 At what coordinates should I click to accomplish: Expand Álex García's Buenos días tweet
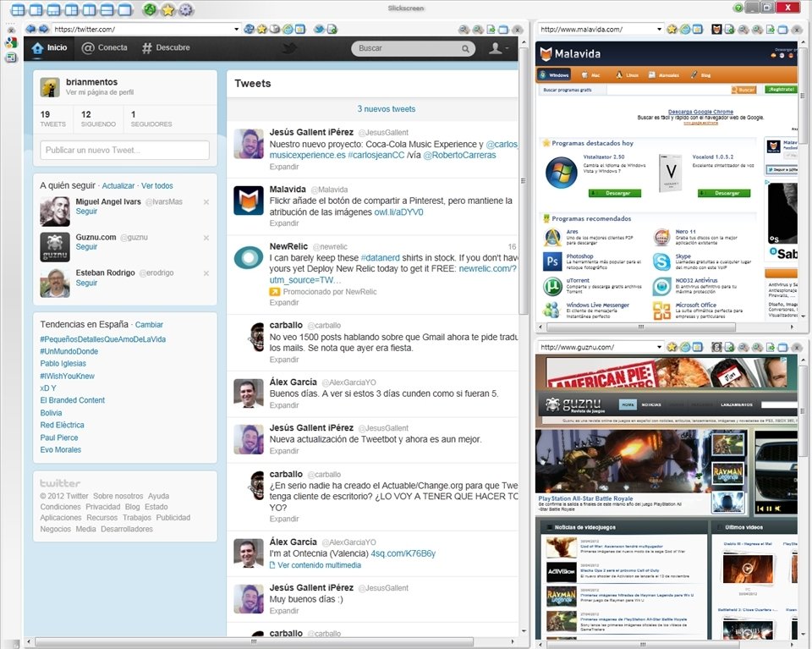point(284,405)
